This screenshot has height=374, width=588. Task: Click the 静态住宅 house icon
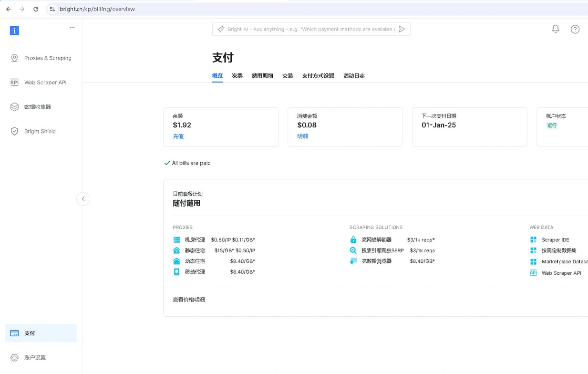177,250
